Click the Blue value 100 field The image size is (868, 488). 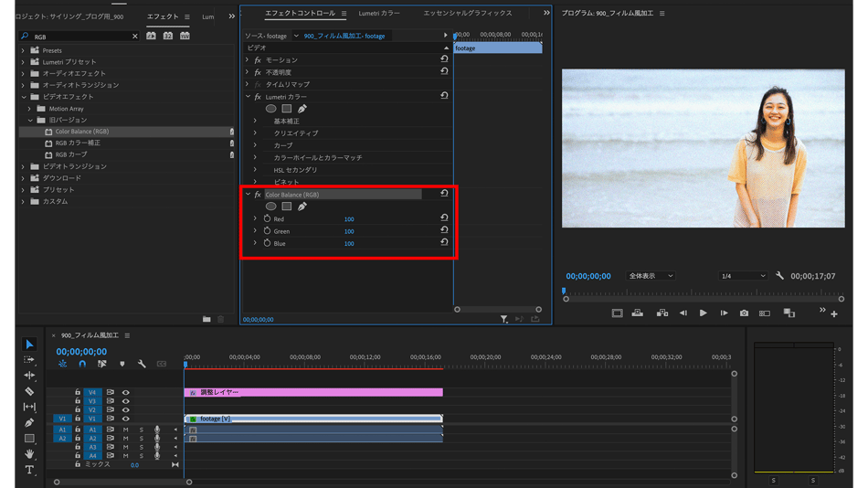(349, 244)
